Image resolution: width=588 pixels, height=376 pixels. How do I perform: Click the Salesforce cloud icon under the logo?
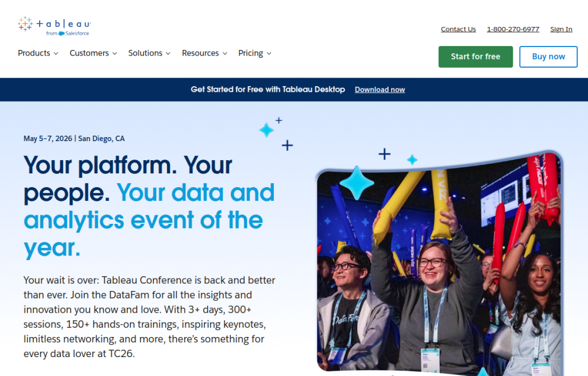61,34
